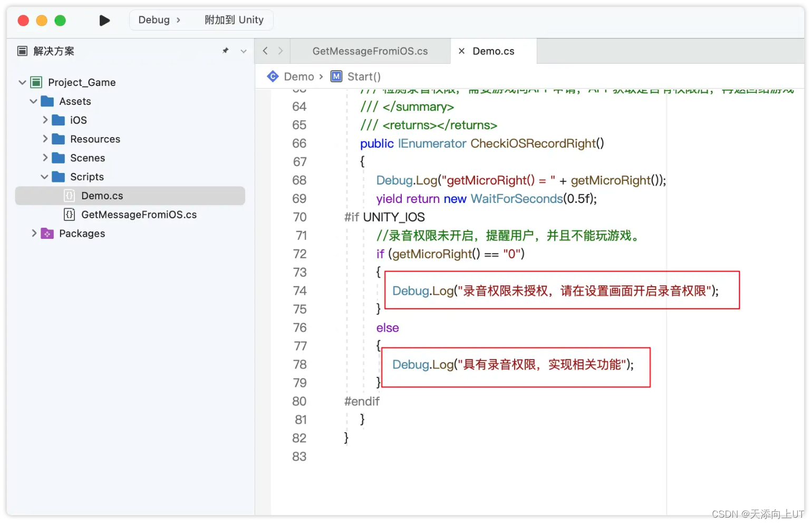Click the Debug.Log call on line 68

(521, 180)
